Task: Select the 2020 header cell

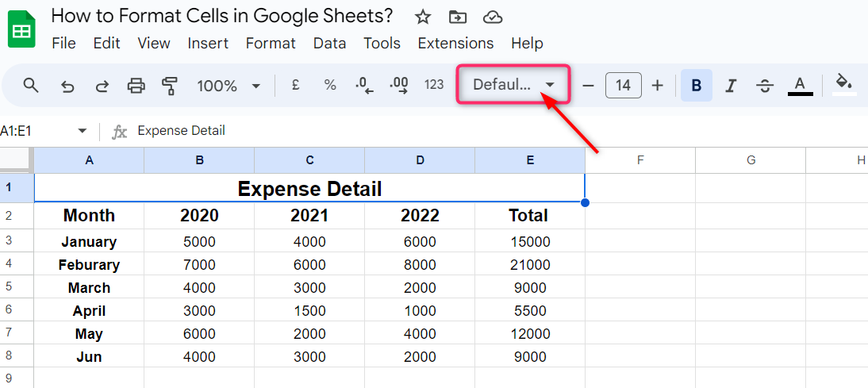Action: [x=199, y=216]
